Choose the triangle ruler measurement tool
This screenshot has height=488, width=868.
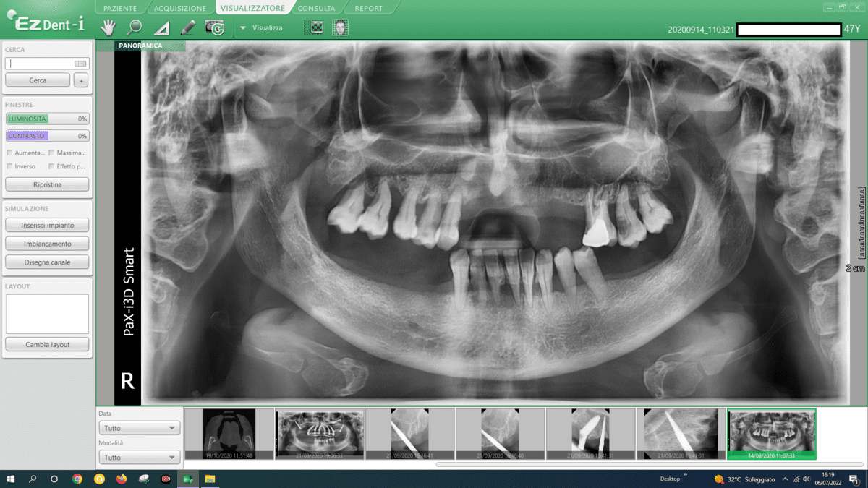point(161,28)
